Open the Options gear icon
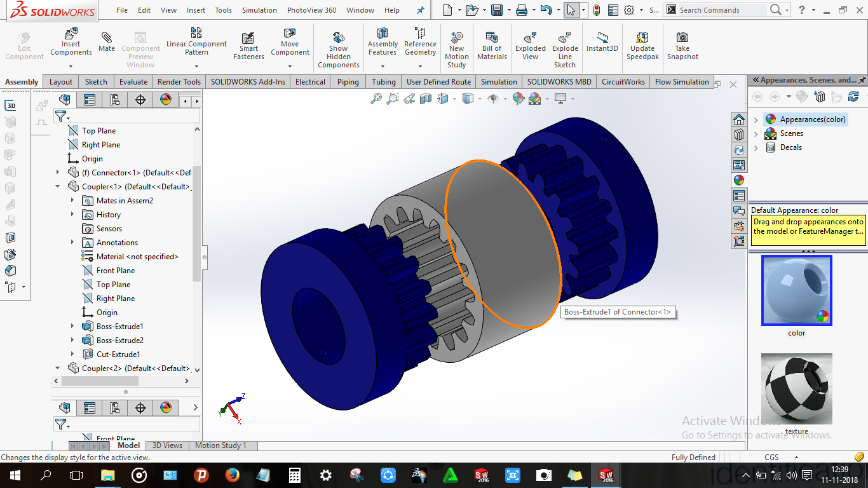This screenshot has width=868, height=488. coord(629,10)
